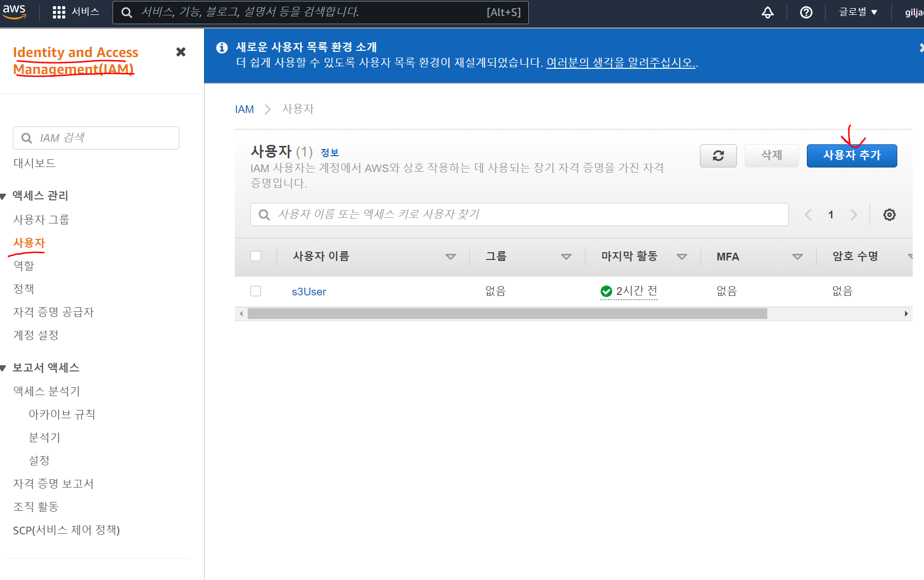
Task: Click 여러분의 생각을 알려주십시오 feedback link
Action: (621, 63)
